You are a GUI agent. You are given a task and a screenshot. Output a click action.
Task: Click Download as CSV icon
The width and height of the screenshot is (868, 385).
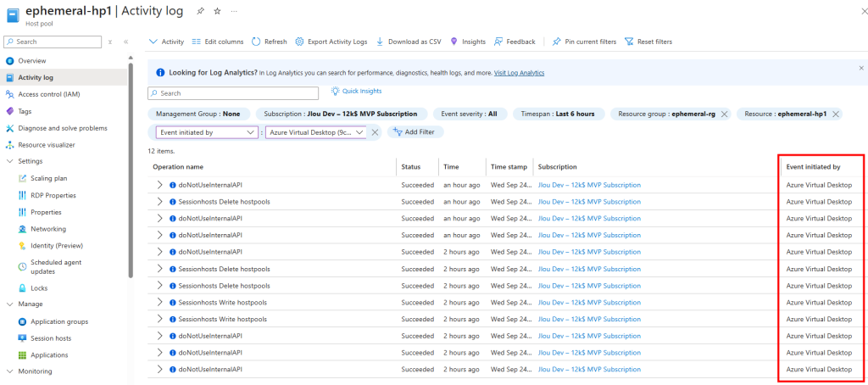tap(380, 42)
